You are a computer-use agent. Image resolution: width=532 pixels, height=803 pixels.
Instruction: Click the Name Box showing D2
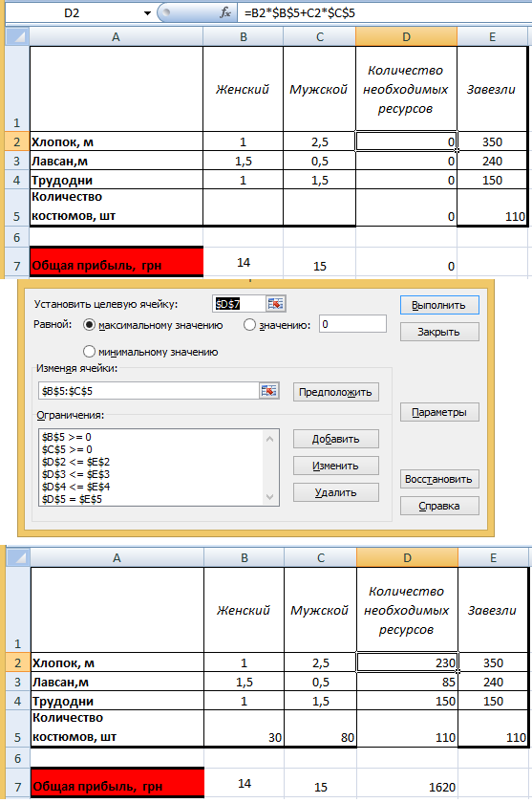pyautogui.click(x=73, y=13)
